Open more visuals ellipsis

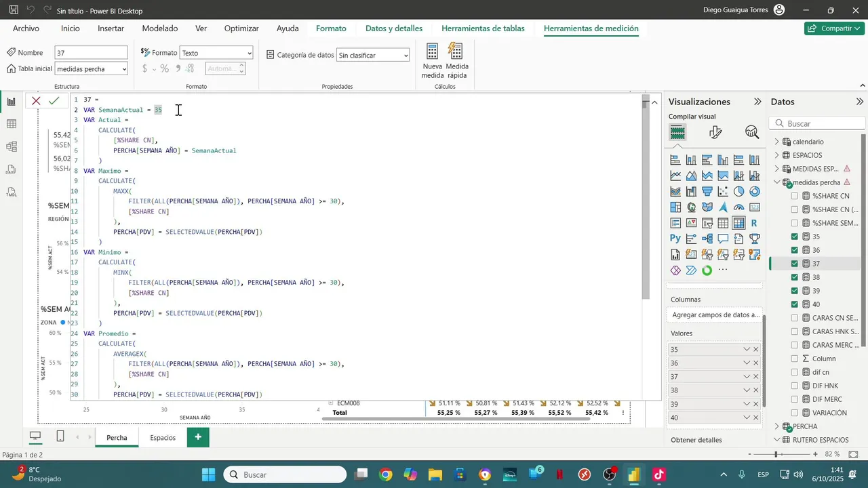point(723,270)
